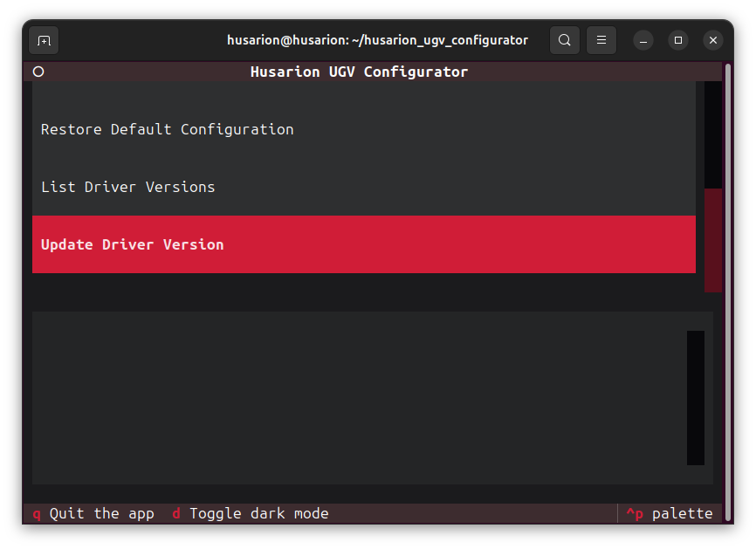Click the terminal search magnifier icon
Viewport: 756px width, 549px height.
click(565, 40)
